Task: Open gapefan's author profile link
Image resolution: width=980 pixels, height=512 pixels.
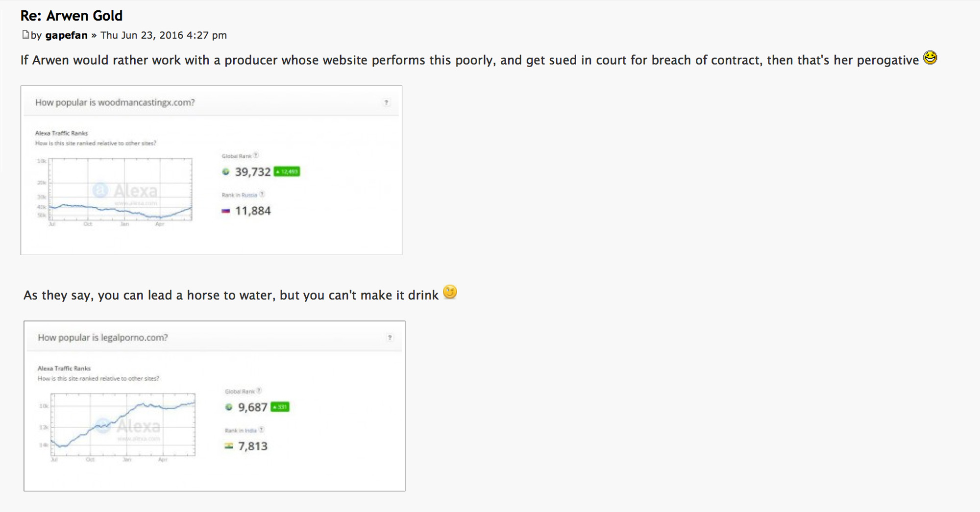Action: [x=66, y=35]
